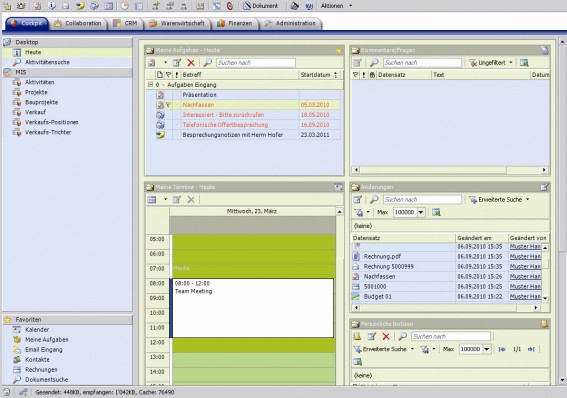Select task 'Telefonische Offertbesprechung'
Viewport: 567px width, 398px height.
244,125
